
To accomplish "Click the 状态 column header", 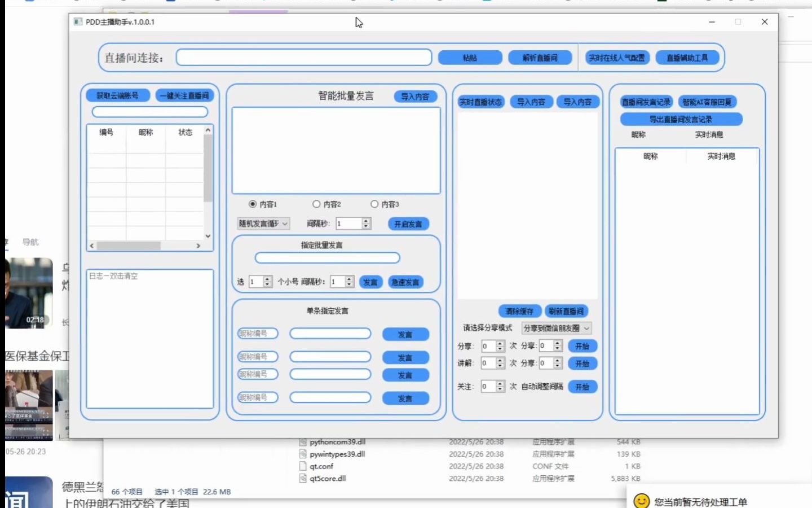I will click(x=185, y=132).
